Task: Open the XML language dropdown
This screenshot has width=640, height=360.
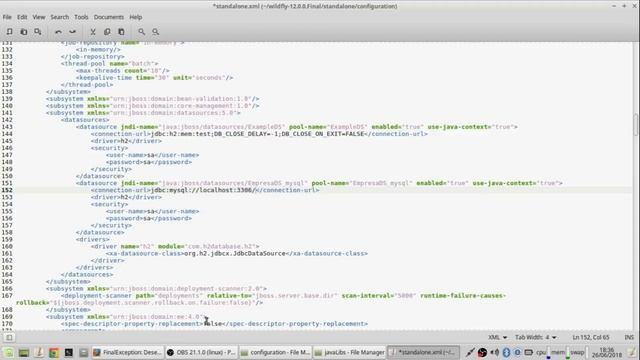Action: pyautogui.click(x=498, y=337)
